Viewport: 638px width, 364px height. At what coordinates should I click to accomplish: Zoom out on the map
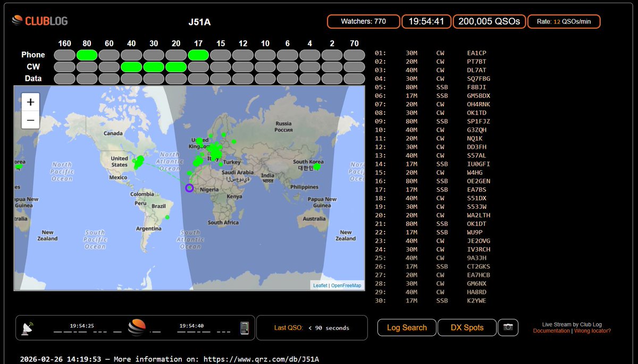point(30,120)
